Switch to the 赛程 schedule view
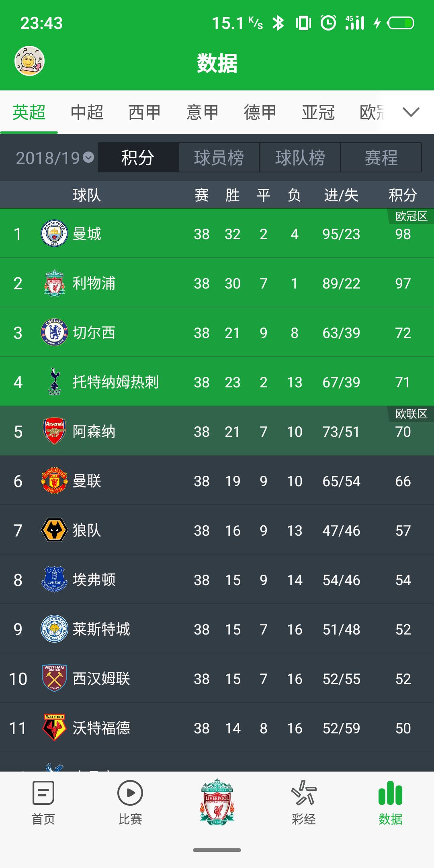The image size is (434, 868). pyautogui.click(x=381, y=158)
